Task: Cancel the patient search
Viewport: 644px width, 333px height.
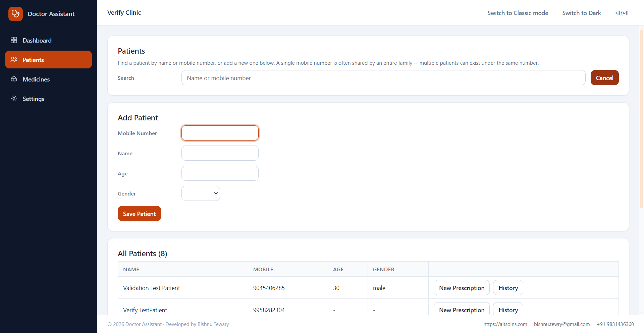Action: coord(604,78)
